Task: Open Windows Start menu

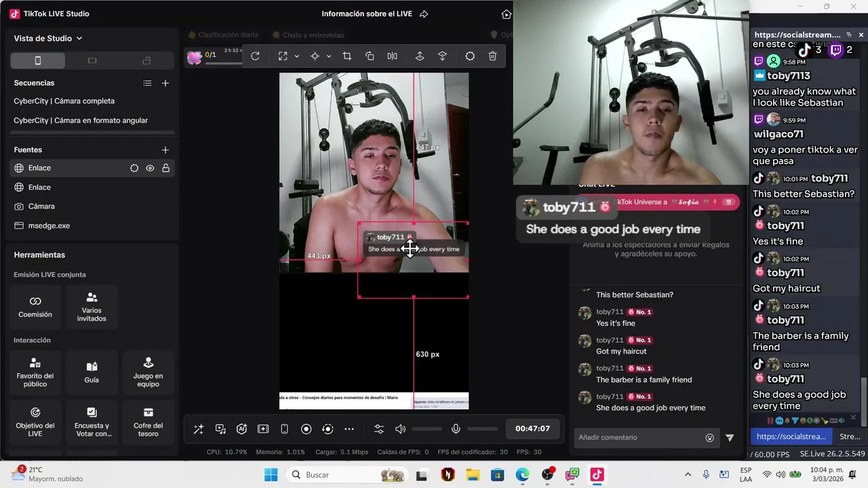Action: (271, 474)
